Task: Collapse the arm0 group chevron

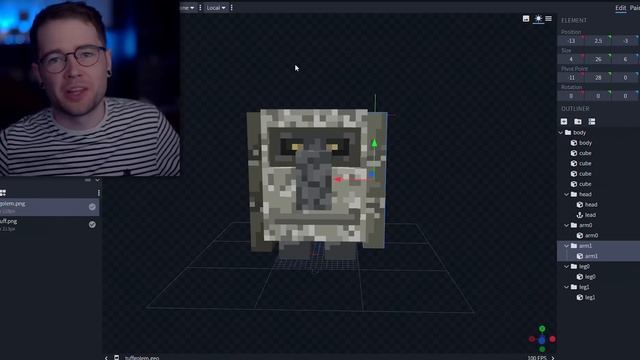Action: point(567,225)
